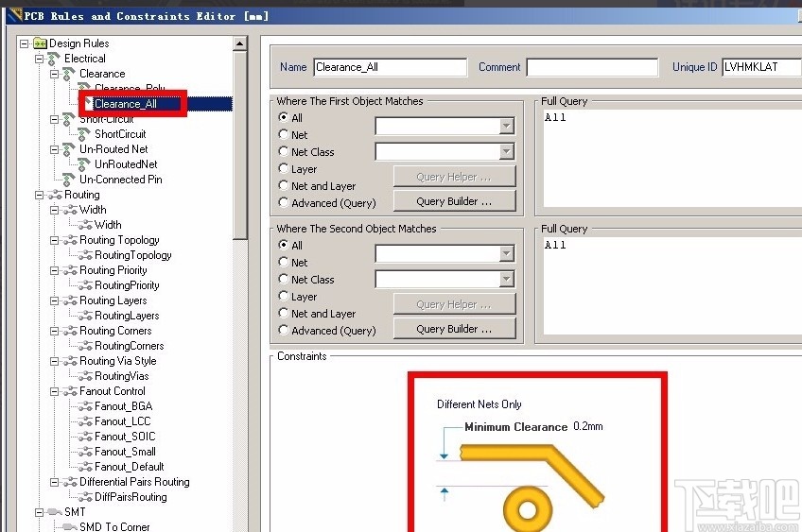Select the Fanout_Small rule
The width and height of the screenshot is (802, 532).
point(125,452)
